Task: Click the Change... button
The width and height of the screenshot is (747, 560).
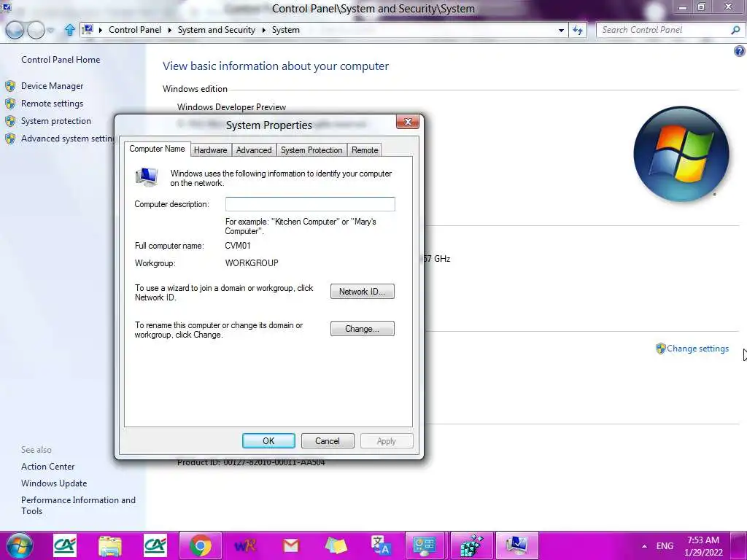Action: pos(362,329)
